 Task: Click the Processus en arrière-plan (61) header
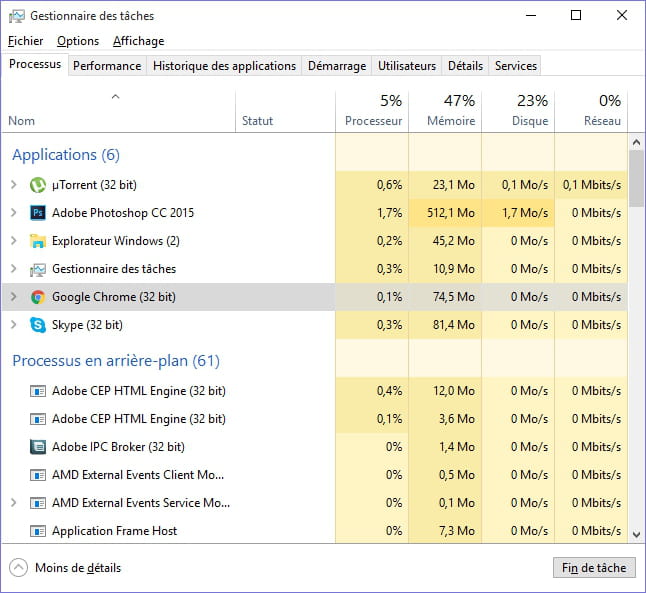click(116, 361)
